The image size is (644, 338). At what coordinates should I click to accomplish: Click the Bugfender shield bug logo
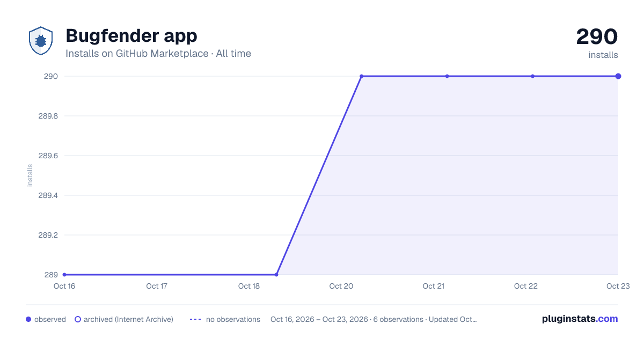tap(40, 41)
